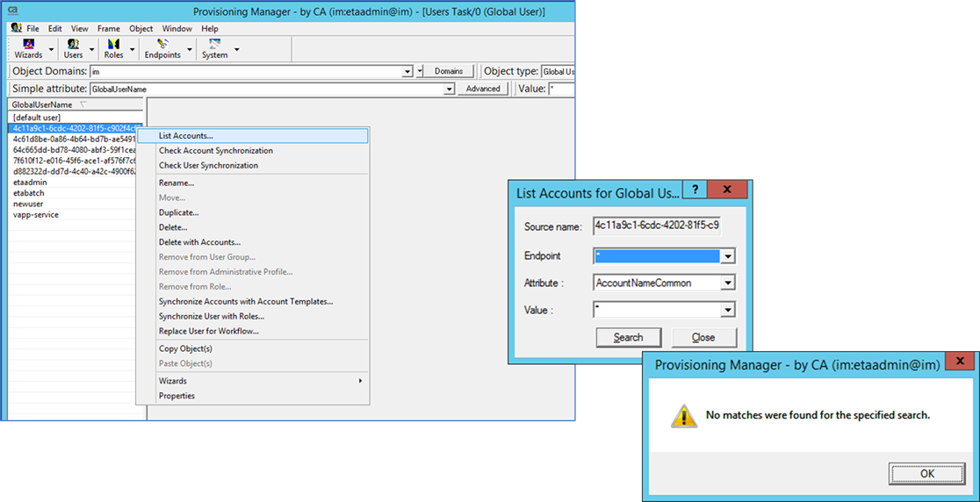Select the 4c11a9c1-6cdc-4202 user row
This screenshot has height=502, width=980.
[76, 128]
